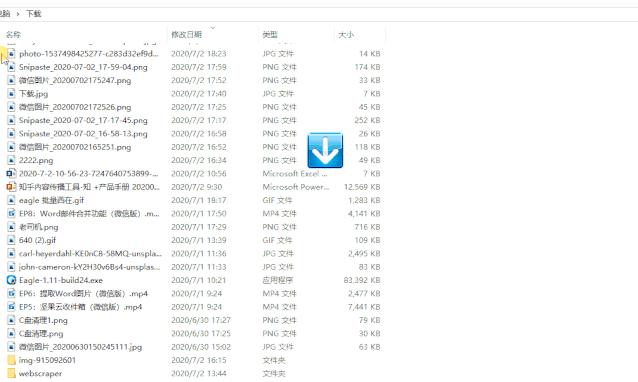Click the file name 2222.png
The width and height of the screenshot is (638, 382).
tap(36, 160)
